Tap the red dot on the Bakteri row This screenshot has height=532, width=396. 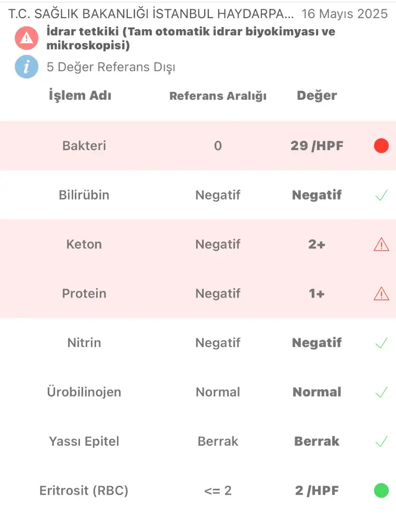(381, 145)
